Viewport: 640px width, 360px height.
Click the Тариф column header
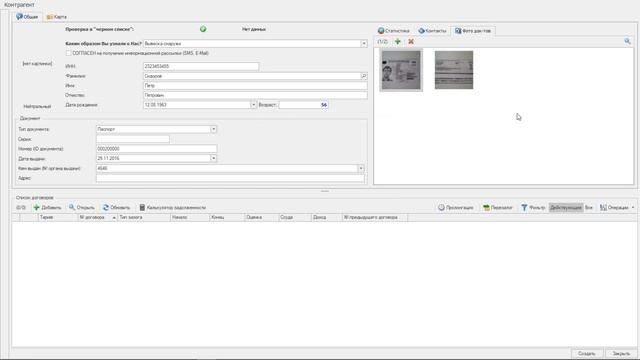point(58,218)
